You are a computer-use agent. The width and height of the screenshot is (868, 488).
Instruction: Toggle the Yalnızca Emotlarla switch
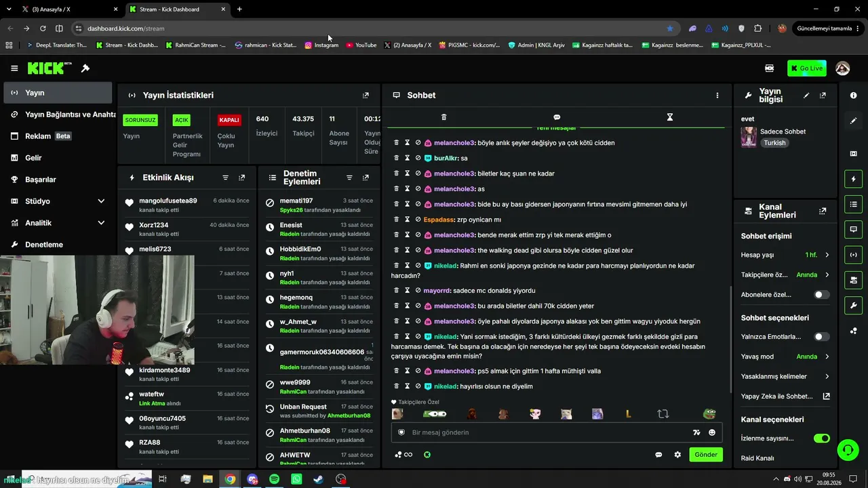821,336
